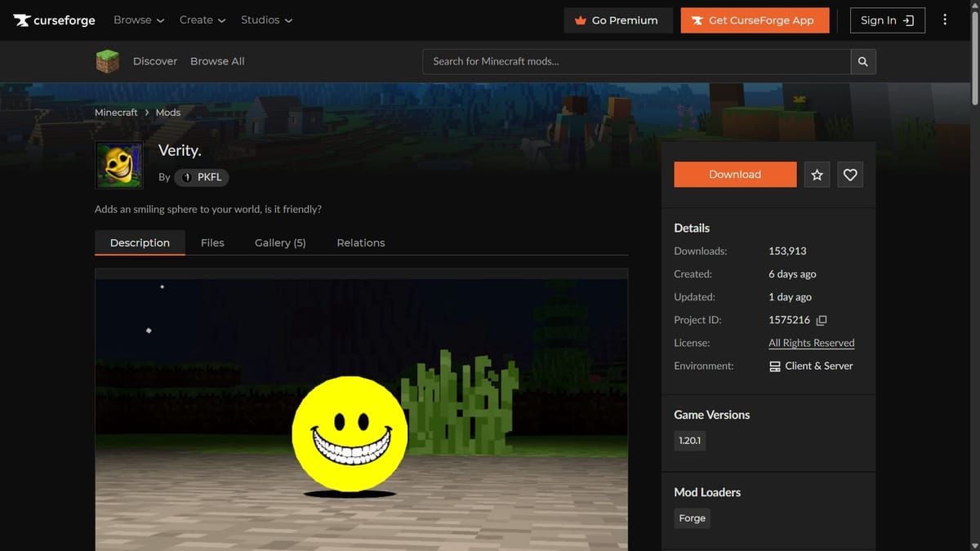Image resolution: width=980 pixels, height=551 pixels.
Task: Open the three-dot more options menu
Action: point(945,20)
